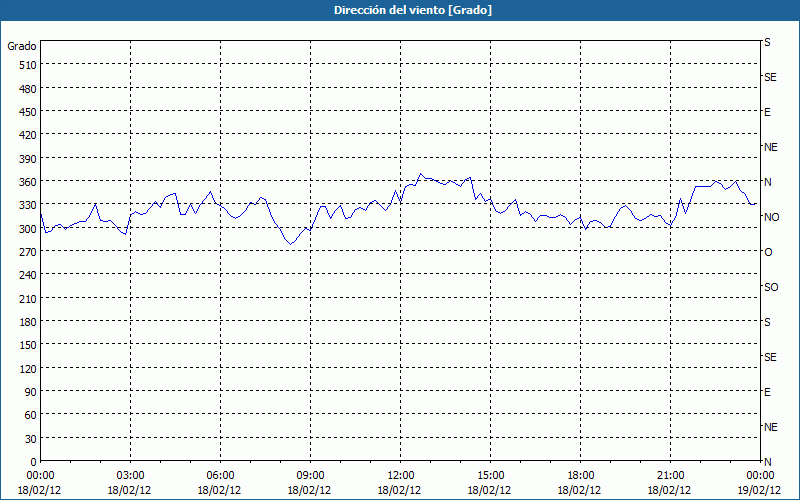This screenshot has height=500, width=800.
Task: Click the 'Dirección del viento [Grado]' title
Action: point(413,10)
